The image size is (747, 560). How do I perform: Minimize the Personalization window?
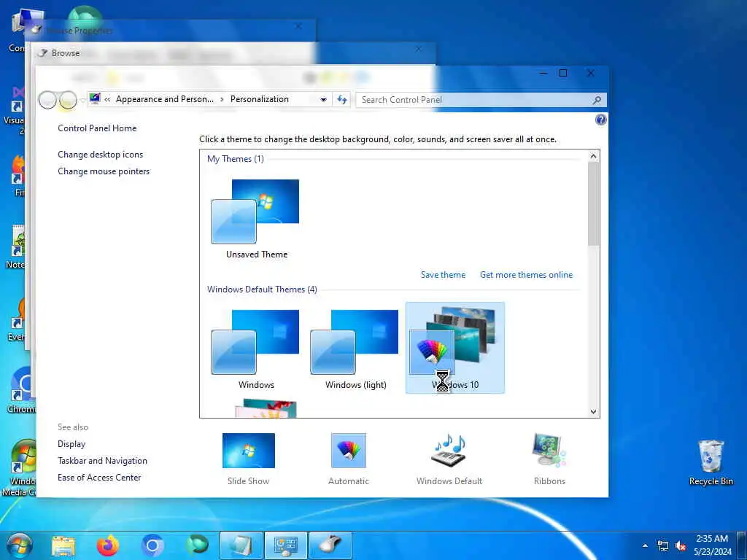[543, 74]
